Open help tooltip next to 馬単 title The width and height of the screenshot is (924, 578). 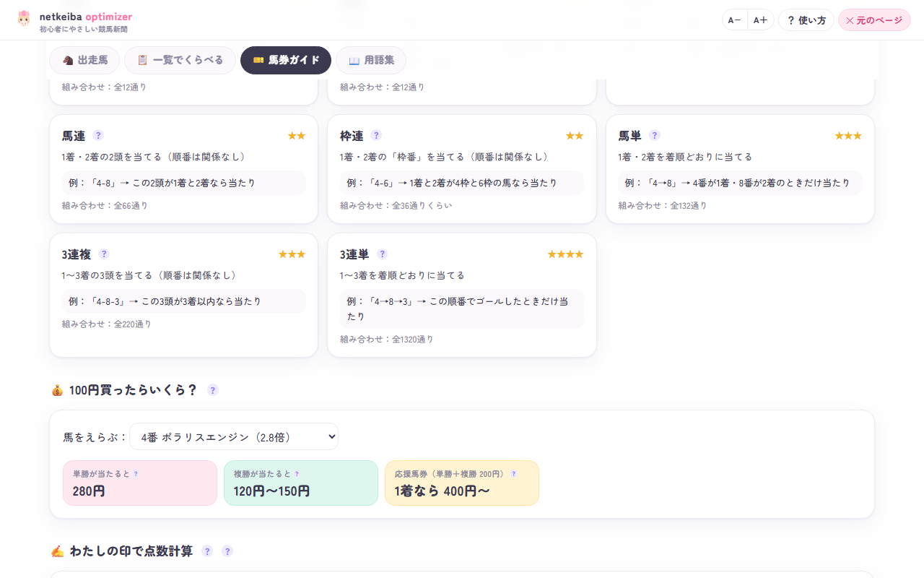pyautogui.click(x=655, y=135)
